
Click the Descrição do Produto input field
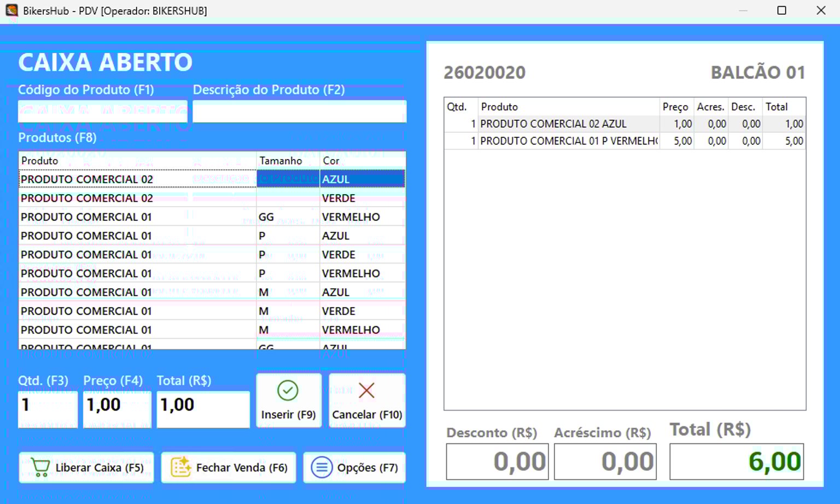[299, 112]
